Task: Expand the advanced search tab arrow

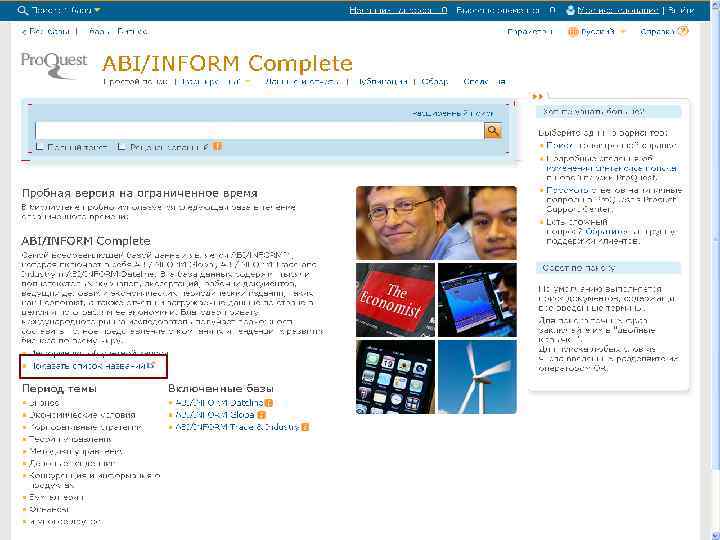Action: [x=248, y=82]
